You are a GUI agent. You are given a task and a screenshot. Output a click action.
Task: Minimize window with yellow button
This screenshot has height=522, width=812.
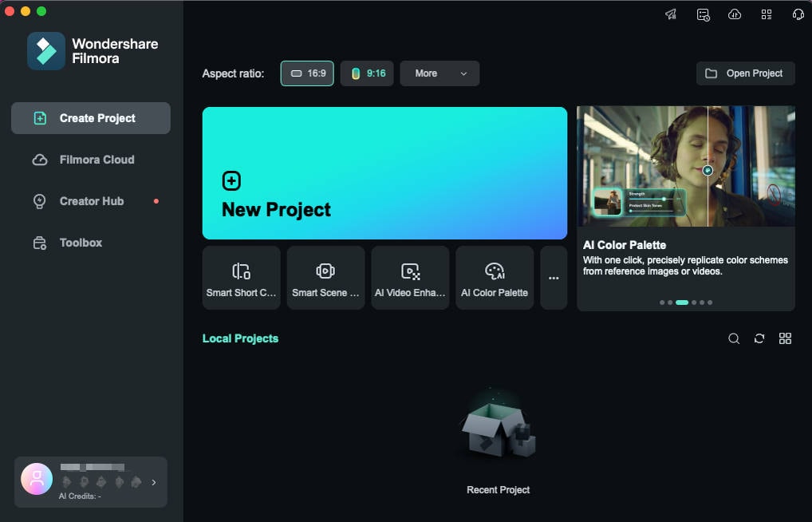coord(26,11)
